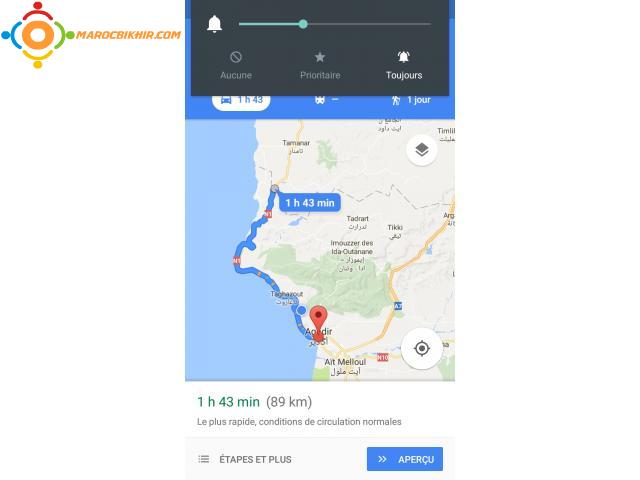This screenshot has width=640, height=480.
Task: Tap the route start point marker
Action: (274, 188)
